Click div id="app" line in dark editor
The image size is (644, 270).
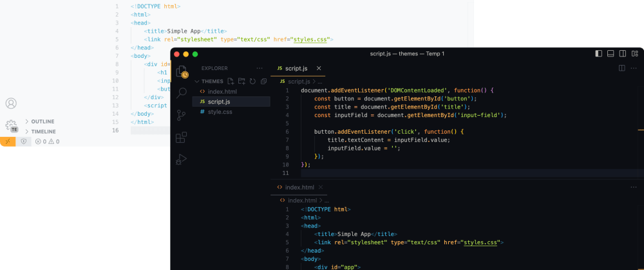337,267
